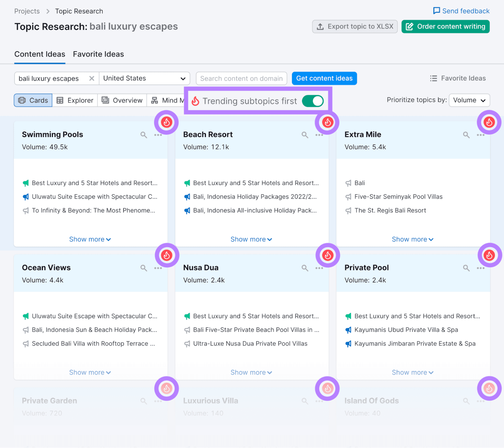Image resolution: width=504 pixels, height=448 pixels.
Task: Click the Search content on domain field
Action: pos(241,78)
